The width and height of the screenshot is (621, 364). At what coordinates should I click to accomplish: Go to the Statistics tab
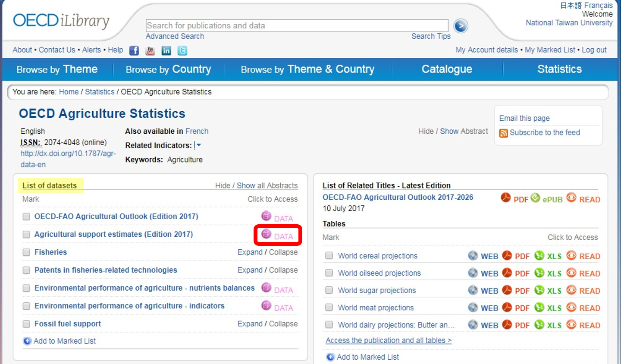point(559,69)
